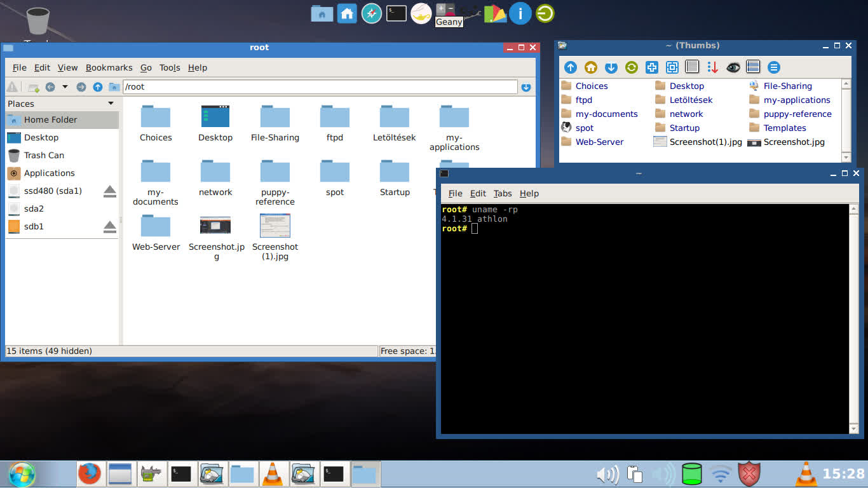Select puppy-reference folder in root window
Image resolution: width=868 pixels, height=488 pixels.
[275, 182]
